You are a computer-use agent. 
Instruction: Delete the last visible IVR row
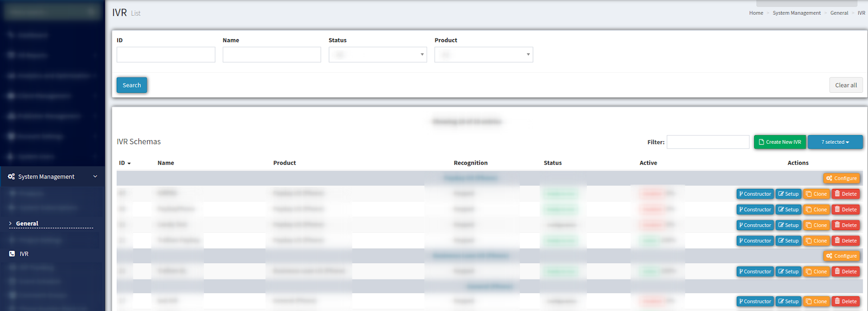click(846, 302)
